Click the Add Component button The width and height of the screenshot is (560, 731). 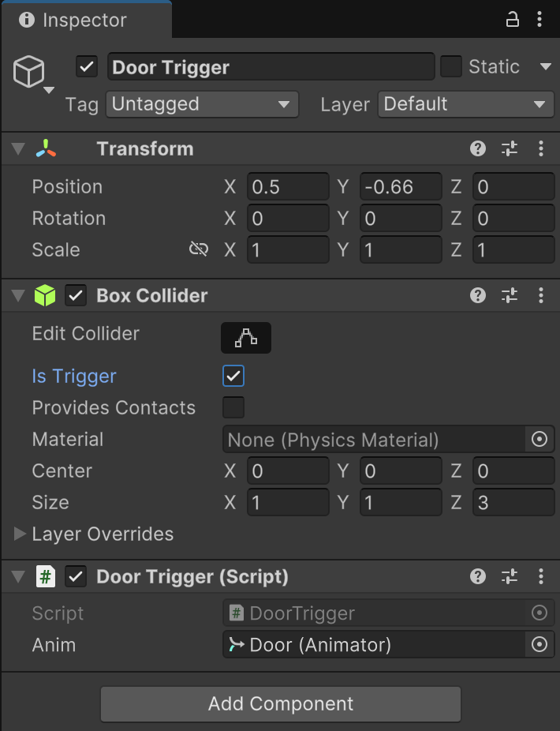(281, 703)
